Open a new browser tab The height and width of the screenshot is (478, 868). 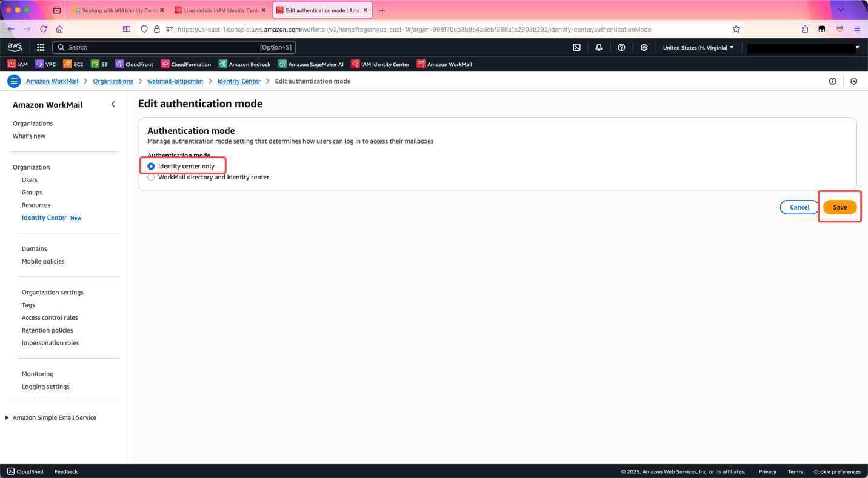coord(382,10)
